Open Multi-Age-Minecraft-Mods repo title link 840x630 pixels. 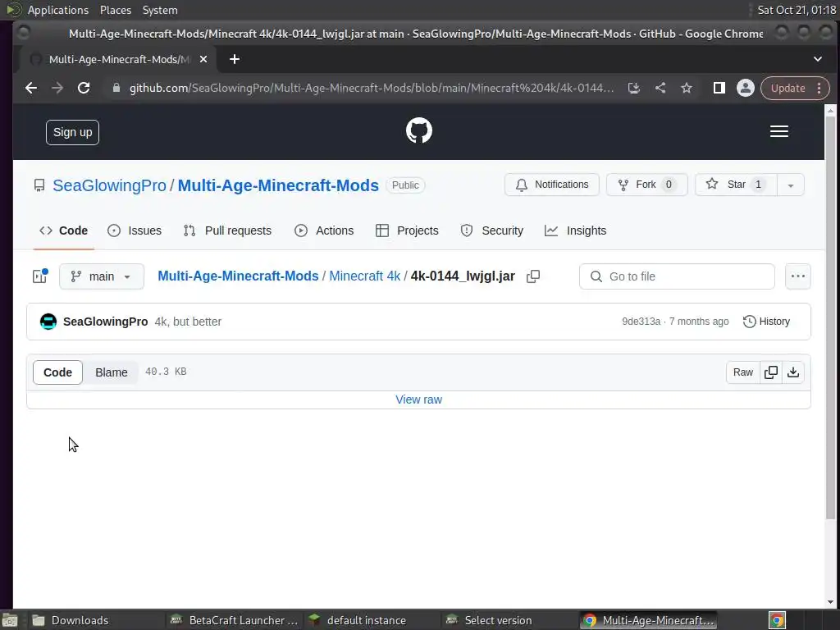point(278,185)
